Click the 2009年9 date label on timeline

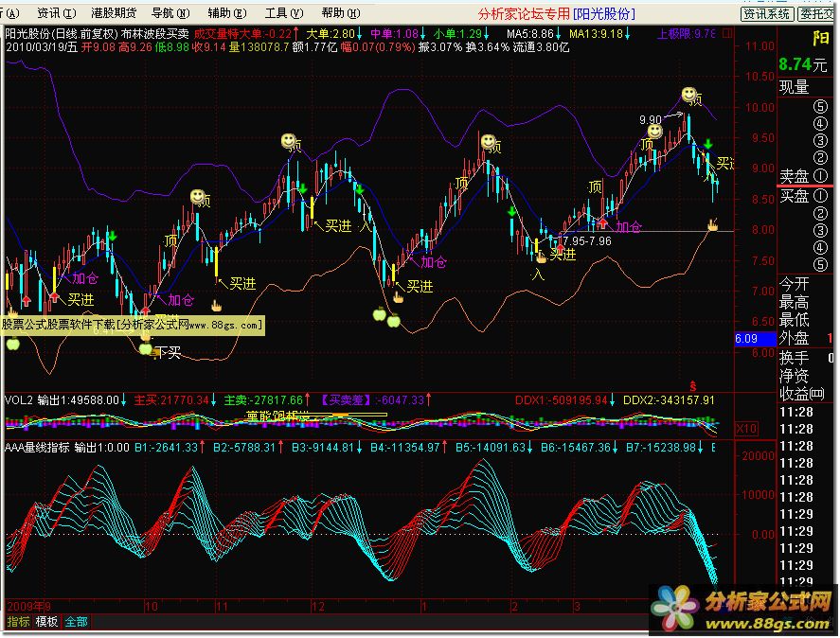click(28, 607)
